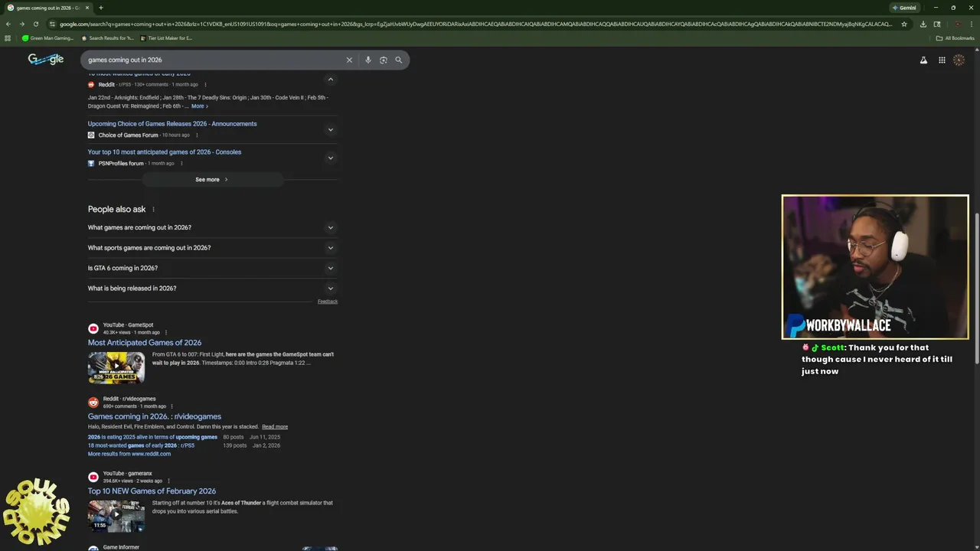Open 'Upcoming Choice of Games Releases 2026' link

click(x=172, y=124)
